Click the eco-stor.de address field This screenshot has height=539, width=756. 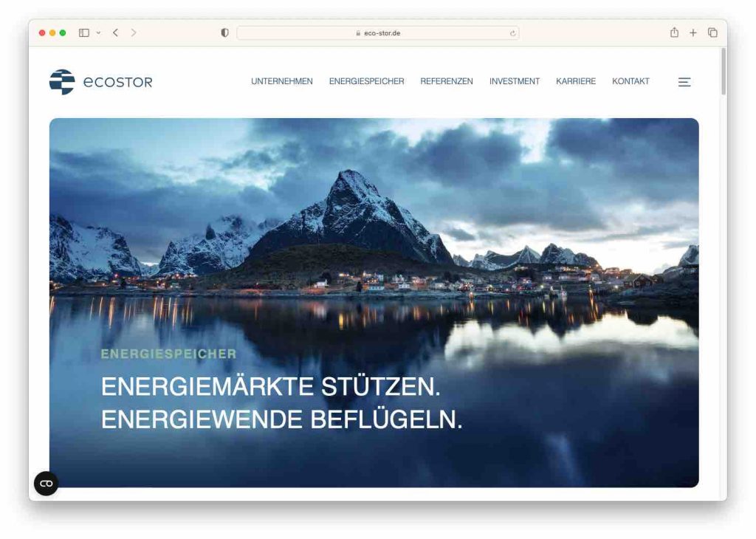coord(377,32)
